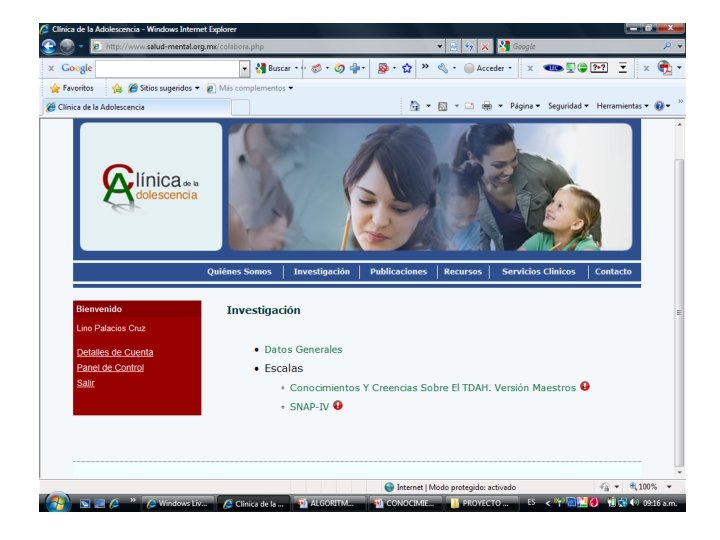720x540 pixels.
Task: Click the Favoritos star button
Action: pyautogui.click(x=72, y=88)
